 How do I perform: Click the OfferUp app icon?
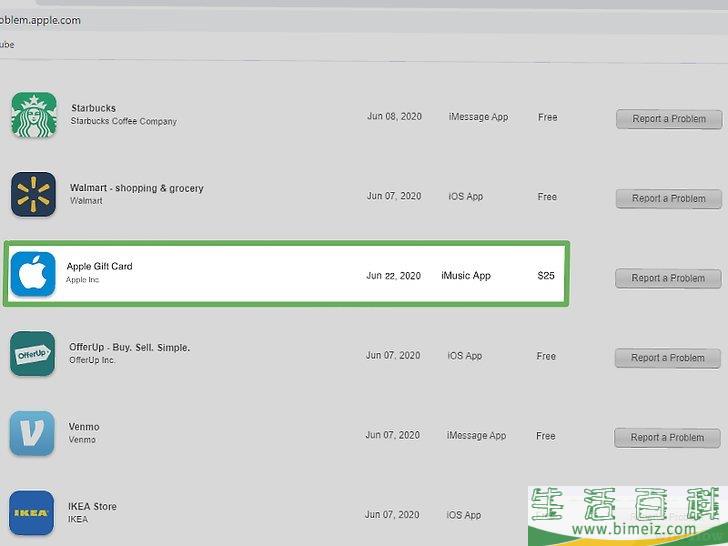pyautogui.click(x=32, y=354)
